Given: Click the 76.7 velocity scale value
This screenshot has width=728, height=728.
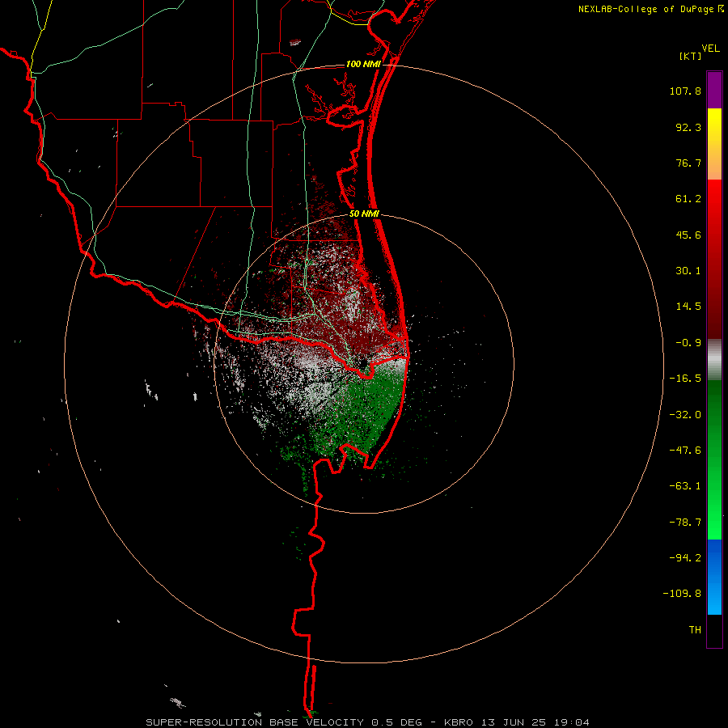Looking at the screenshot, I should click(688, 163).
